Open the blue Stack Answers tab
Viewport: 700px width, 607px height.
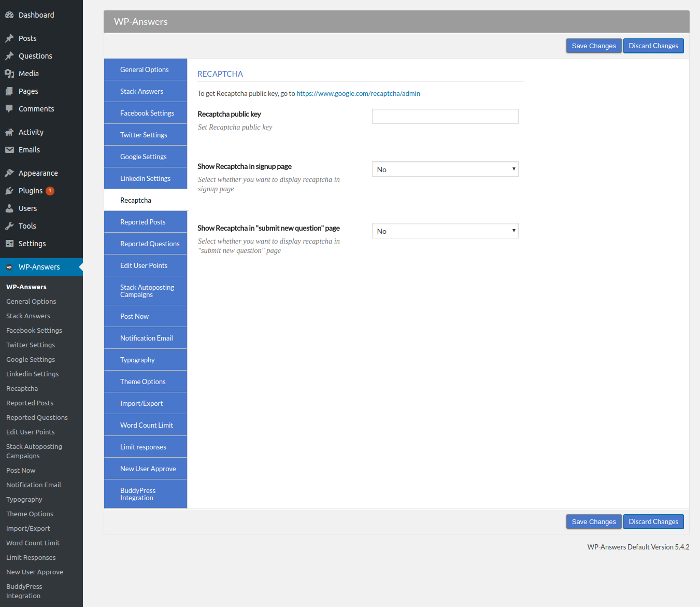point(146,91)
